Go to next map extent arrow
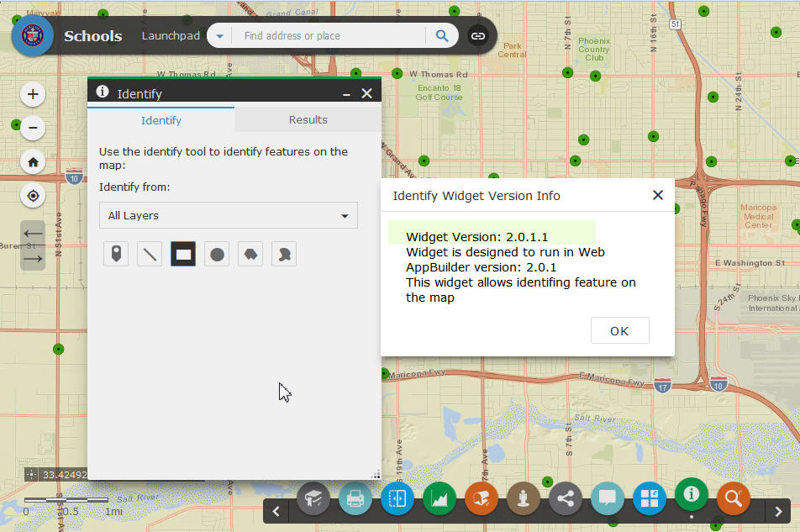800x532 pixels. [33, 259]
